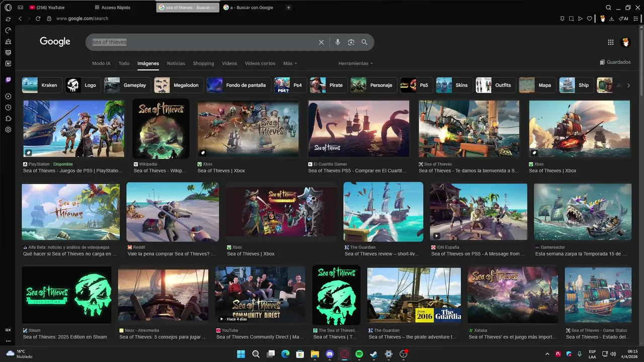Advance the filter chips with right arrow
Viewport: 644px width, 362px height.
pyautogui.click(x=628, y=85)
